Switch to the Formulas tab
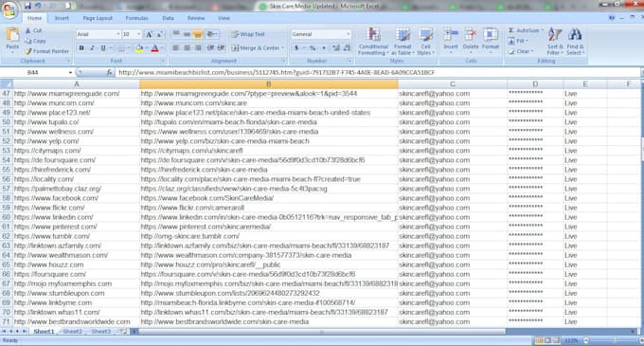This screenshot has height=346, width=644. point(136,19)
